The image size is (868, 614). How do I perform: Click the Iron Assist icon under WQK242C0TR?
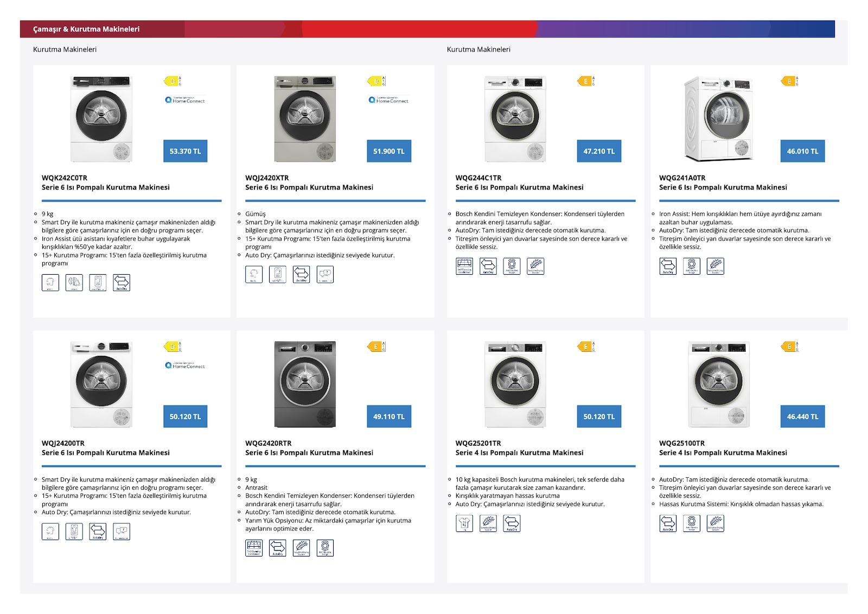tap(74, 282)
